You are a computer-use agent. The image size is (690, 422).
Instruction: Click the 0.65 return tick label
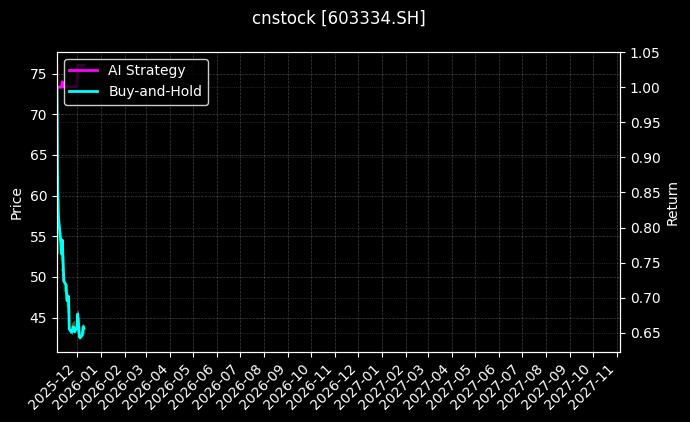click(x=646, y=333)
